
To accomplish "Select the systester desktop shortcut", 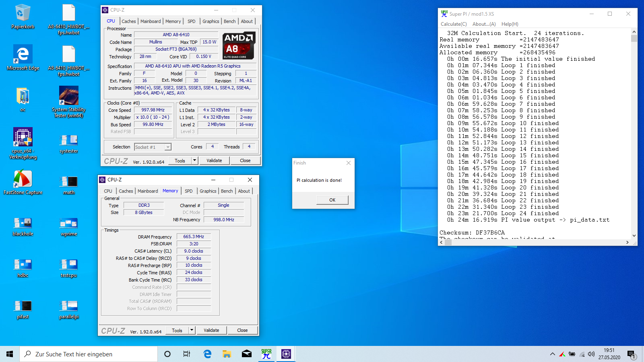I will pyautogui.click(x=69, y=144).
